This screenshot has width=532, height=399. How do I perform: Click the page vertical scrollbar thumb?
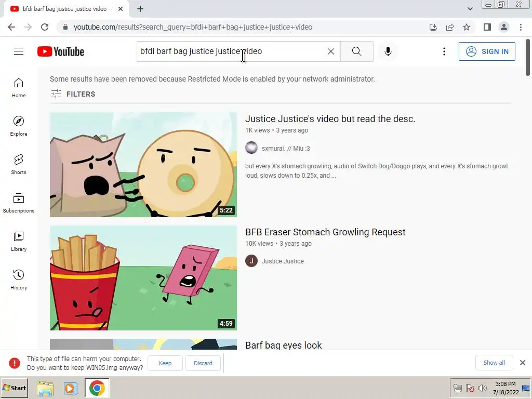point(528,58)
